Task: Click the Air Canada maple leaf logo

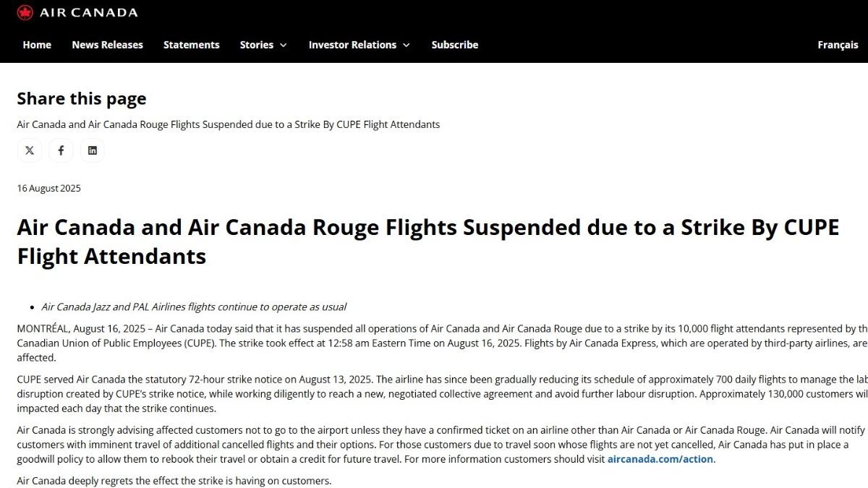Action: (x=25, y=12)
